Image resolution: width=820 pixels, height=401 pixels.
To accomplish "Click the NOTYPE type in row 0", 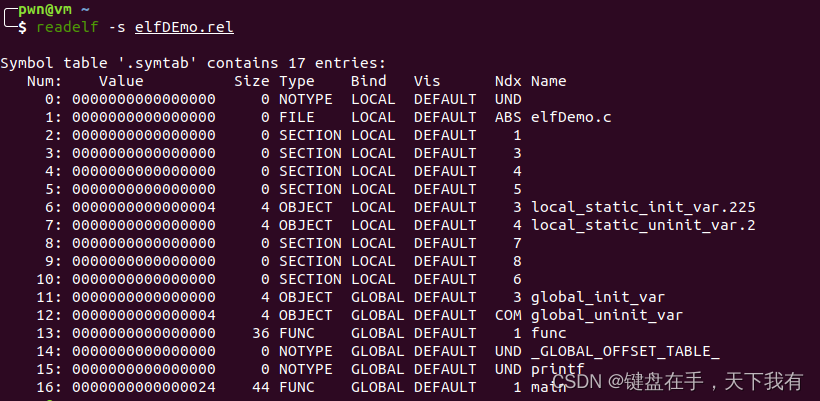I will pyautogui.click(x=305, y=99).
